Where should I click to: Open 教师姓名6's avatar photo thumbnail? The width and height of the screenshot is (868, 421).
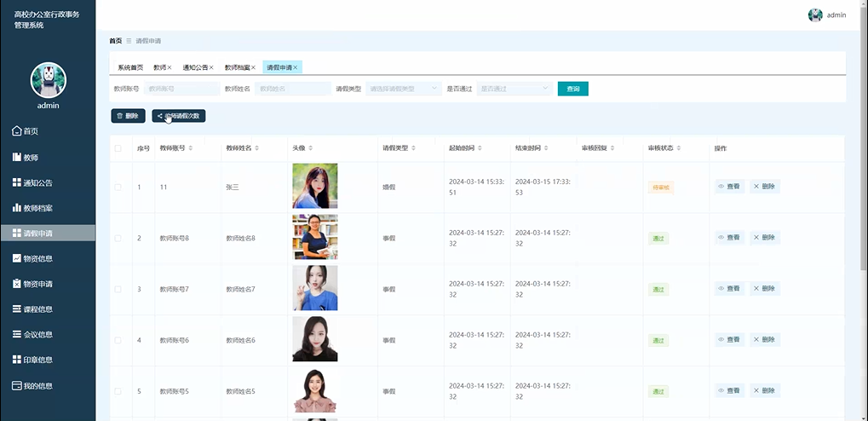(315, 339)
